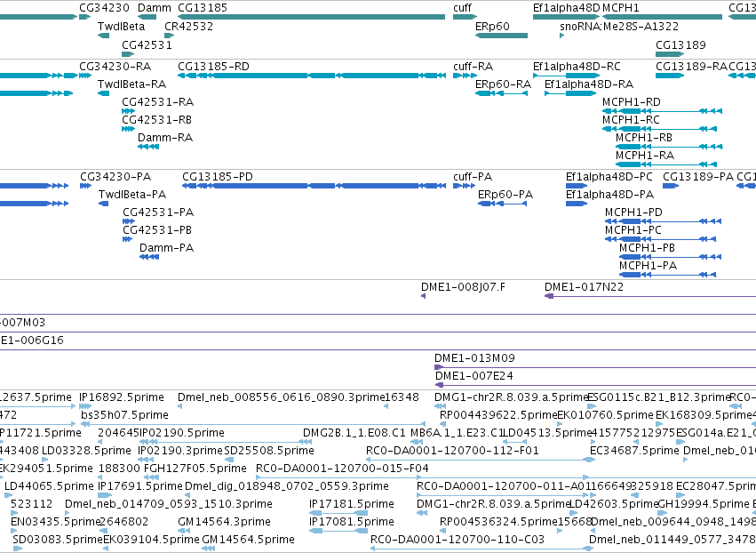
Task: Select the ERp60 gene bar
Action: 501,36
